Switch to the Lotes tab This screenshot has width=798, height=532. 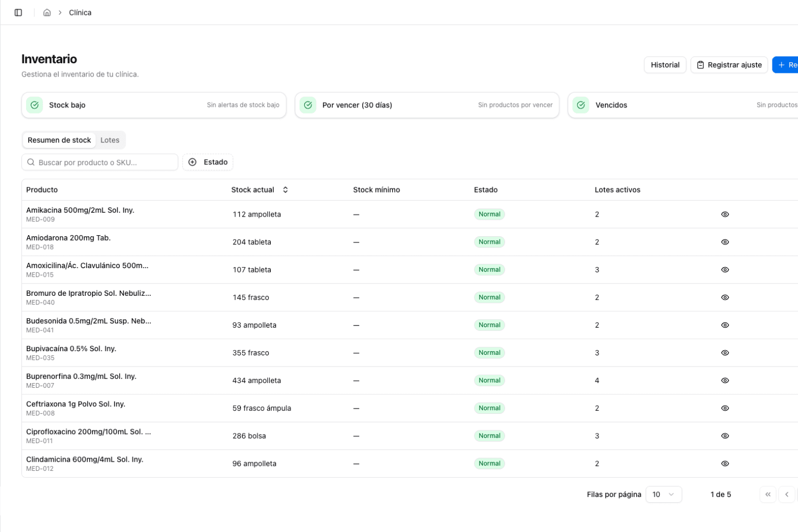tap(110, 140)
